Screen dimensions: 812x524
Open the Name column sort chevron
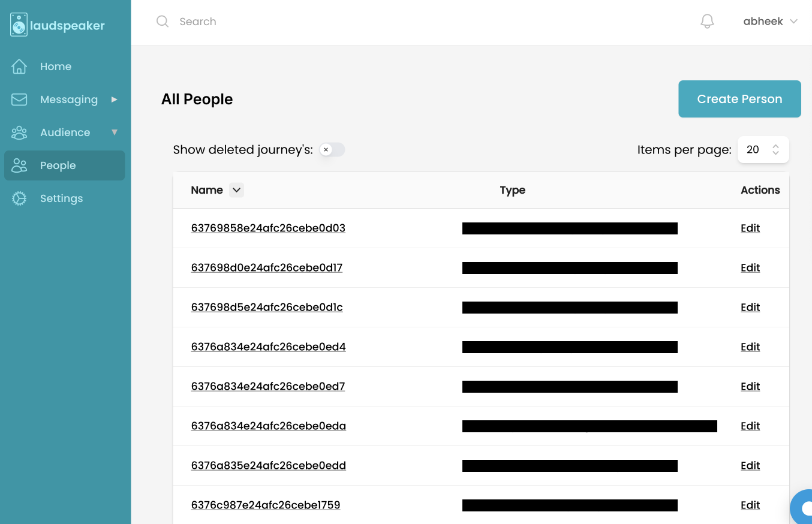[x=236, y=190]
